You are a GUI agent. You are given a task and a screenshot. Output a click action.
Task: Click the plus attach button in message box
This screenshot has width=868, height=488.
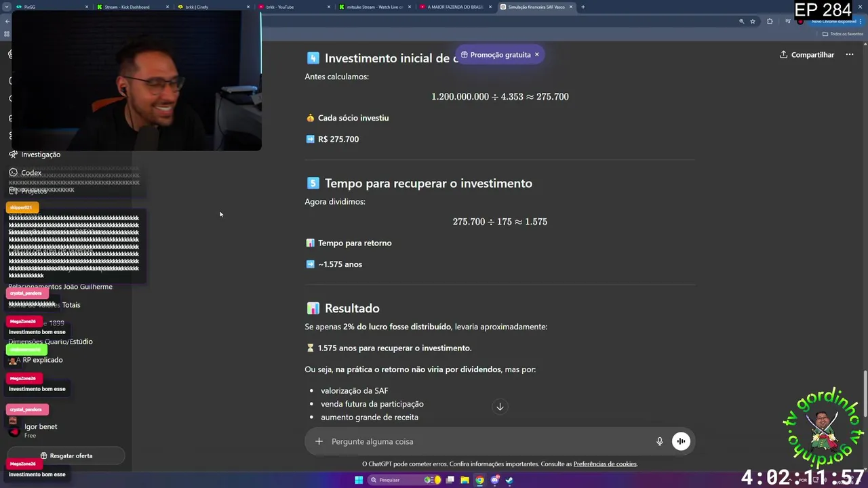pos(319,441)
